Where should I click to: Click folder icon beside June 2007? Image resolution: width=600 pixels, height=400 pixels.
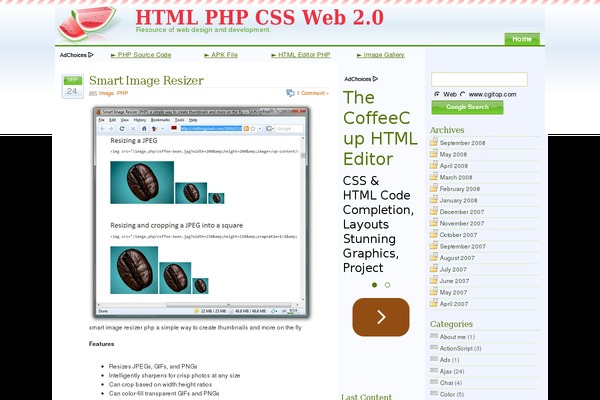coord(434,280)
